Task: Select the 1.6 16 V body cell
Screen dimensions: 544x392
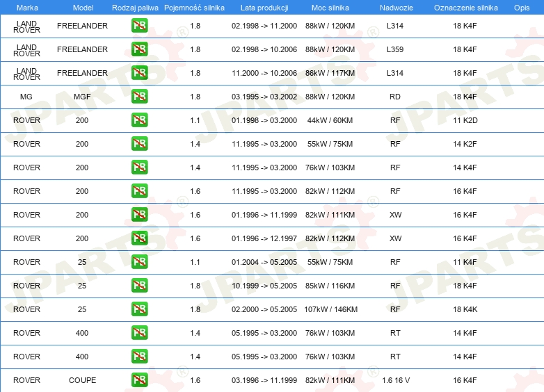Action: click(x=396, y=380)
